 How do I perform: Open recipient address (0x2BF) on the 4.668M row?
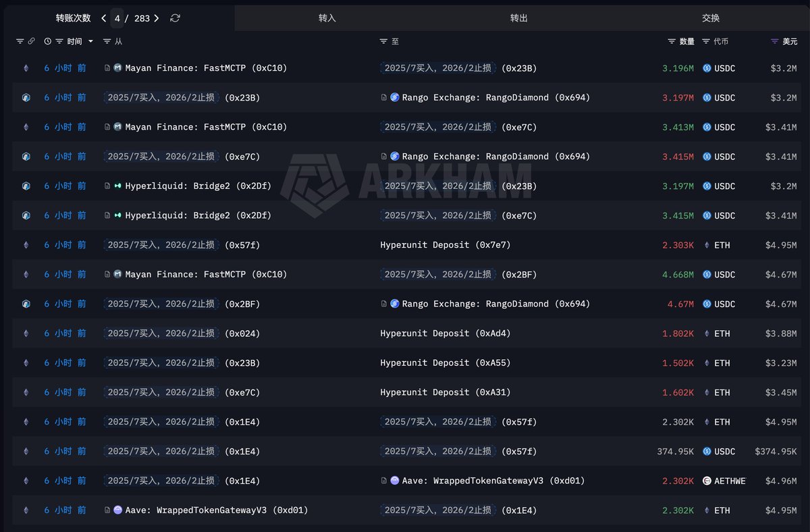(519, 274)
